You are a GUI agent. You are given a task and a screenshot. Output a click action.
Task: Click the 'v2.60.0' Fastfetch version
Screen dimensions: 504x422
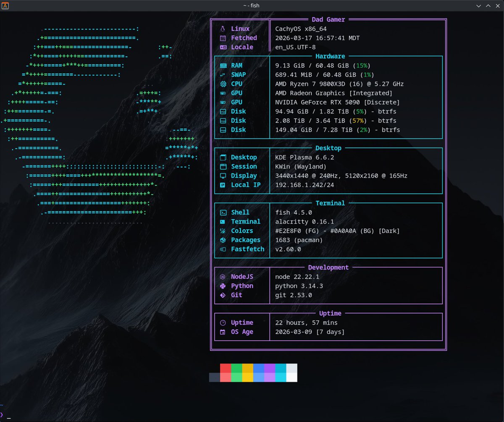pyautogui.click(x=288, y=249)
